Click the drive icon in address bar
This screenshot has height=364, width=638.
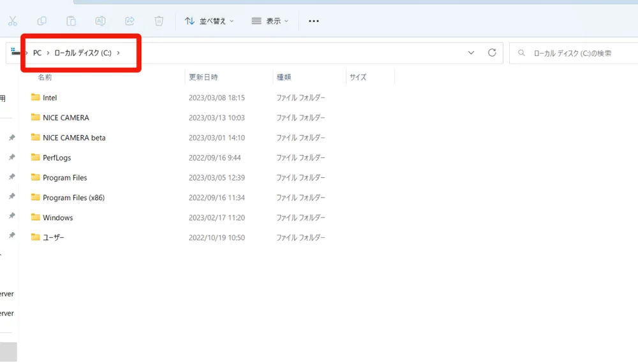tap(15, 51)
